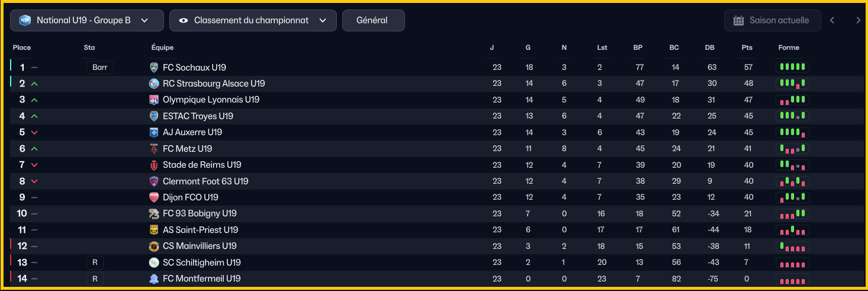Click the calendar icon beside Saison actuelle
The height and width of the screenshot is (291, 868).
pos(738,20)
